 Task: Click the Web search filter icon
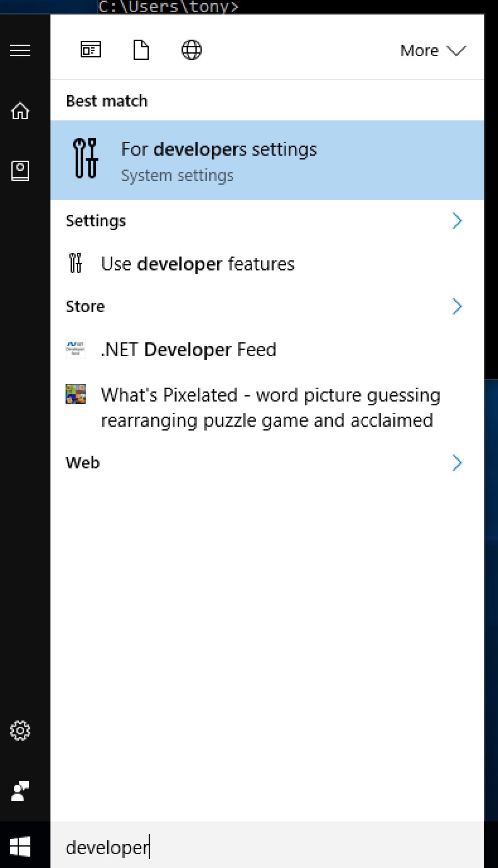coord(191,50)
